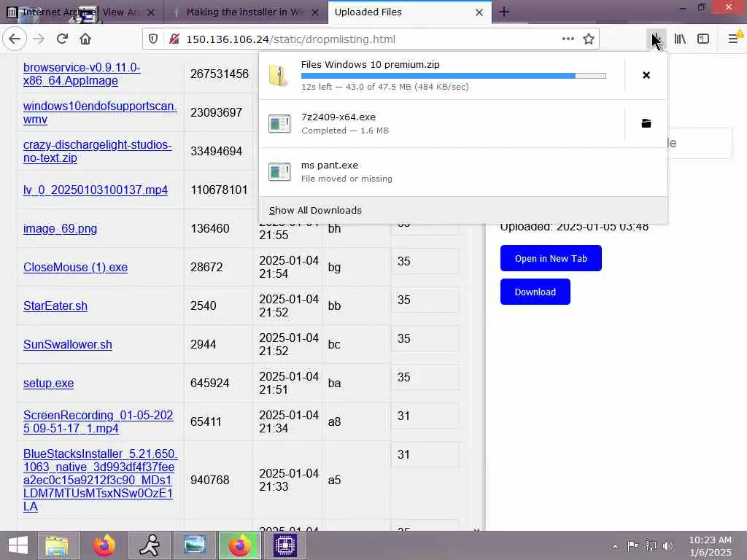Cancel the Files Windows 10 premium.zip download
747x560 pixels.
(646, 75)
